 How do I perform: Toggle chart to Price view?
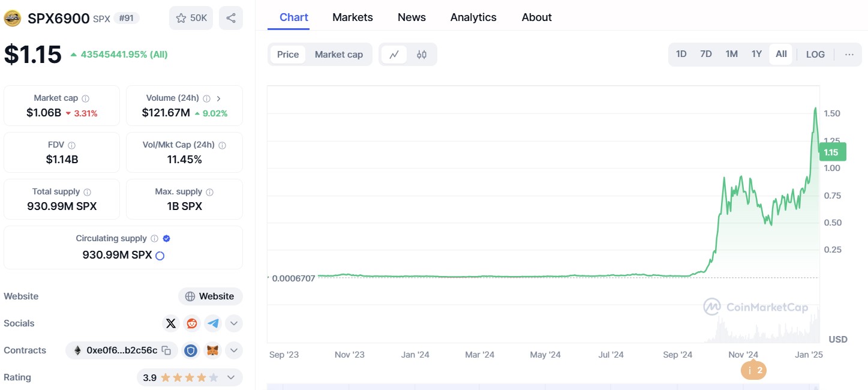pyautogui.click(x=288, y=55)
